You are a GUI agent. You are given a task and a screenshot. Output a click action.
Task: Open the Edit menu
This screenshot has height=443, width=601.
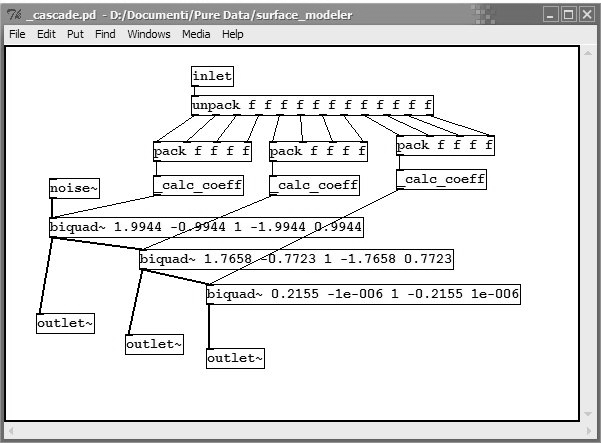[x=46, y=34]
